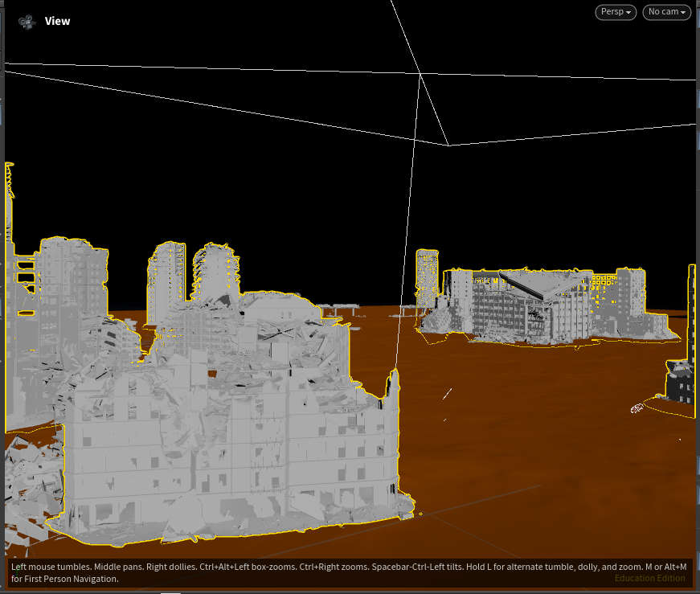Click the dark building at right edge
Screen dimensions: 700x594
point(682,358)
